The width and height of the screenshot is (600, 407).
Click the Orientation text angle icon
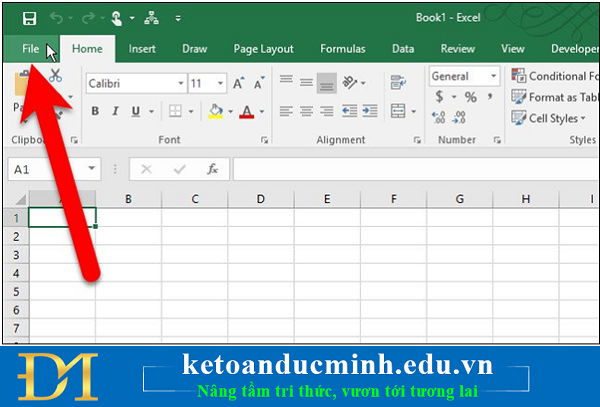coord(349,82)
